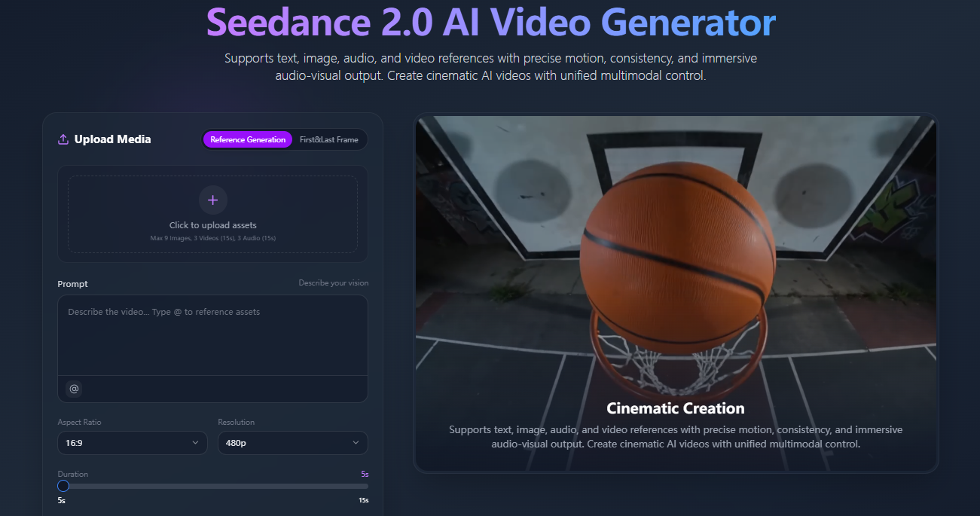This screenshot has height=516, width=980.
Task: Open the Aspect Ratio dropdown showing 16:9
Action: [x=132, y=443]
